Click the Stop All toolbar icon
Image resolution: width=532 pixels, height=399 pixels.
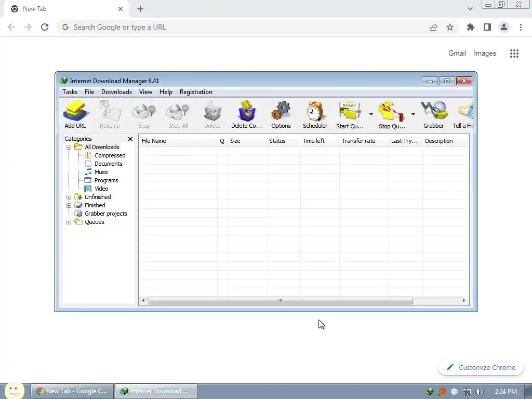click(x=178, y=114)
